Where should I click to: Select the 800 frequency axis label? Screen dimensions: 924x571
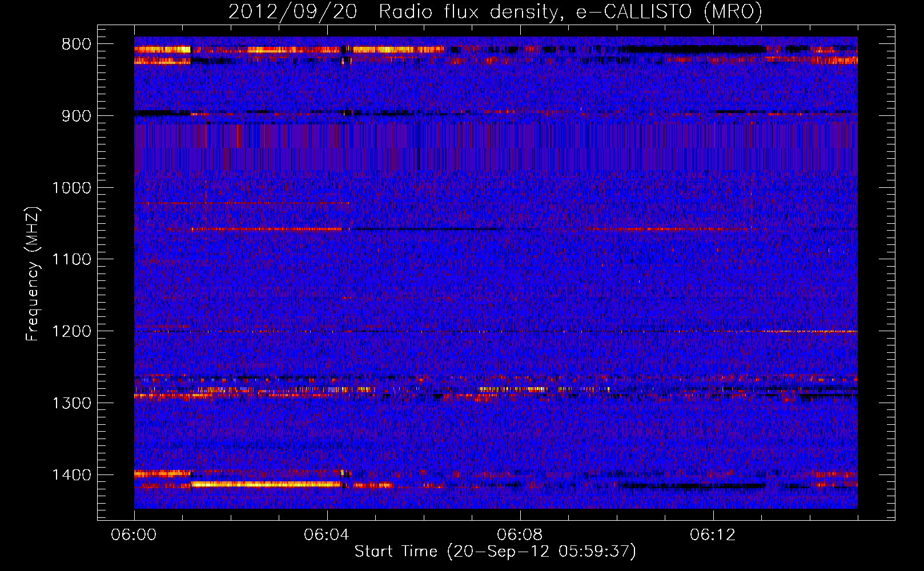tap(77, 45)
